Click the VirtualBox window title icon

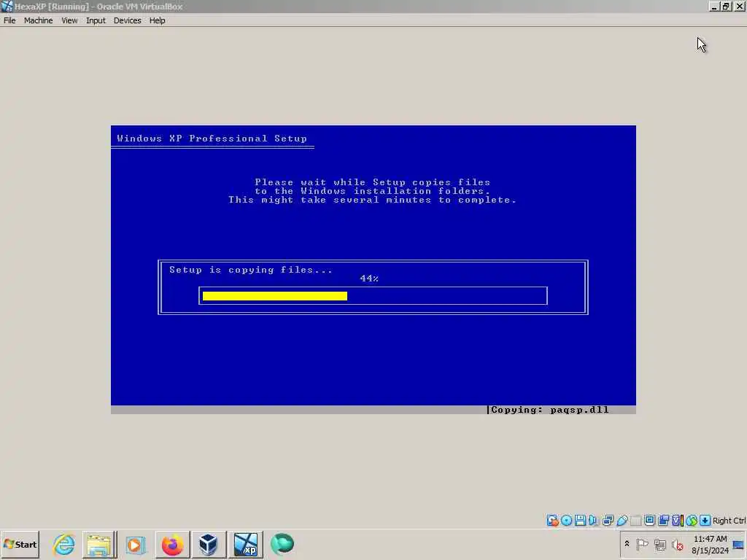point(7,6)
